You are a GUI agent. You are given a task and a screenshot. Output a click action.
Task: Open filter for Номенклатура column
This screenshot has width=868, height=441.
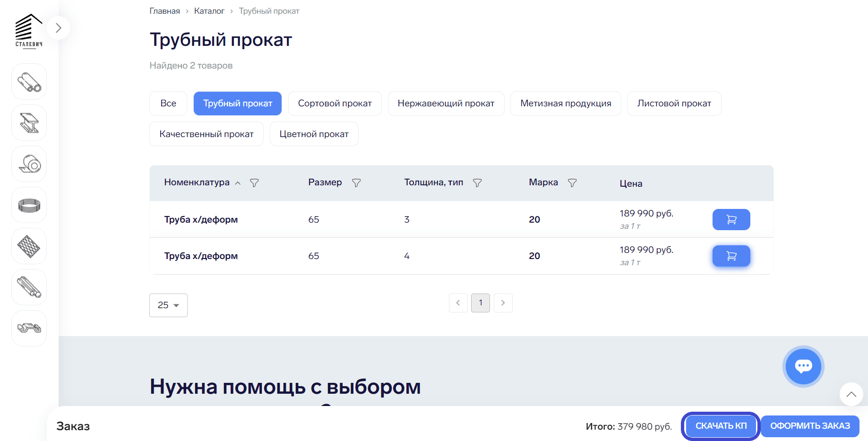[x=254, y=183]
